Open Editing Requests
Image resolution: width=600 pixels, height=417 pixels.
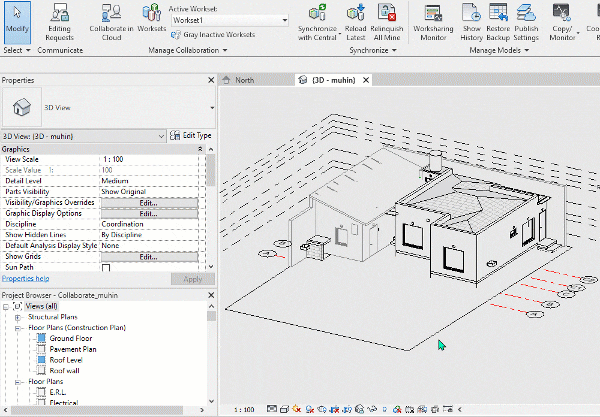click(x=59, y=22)
